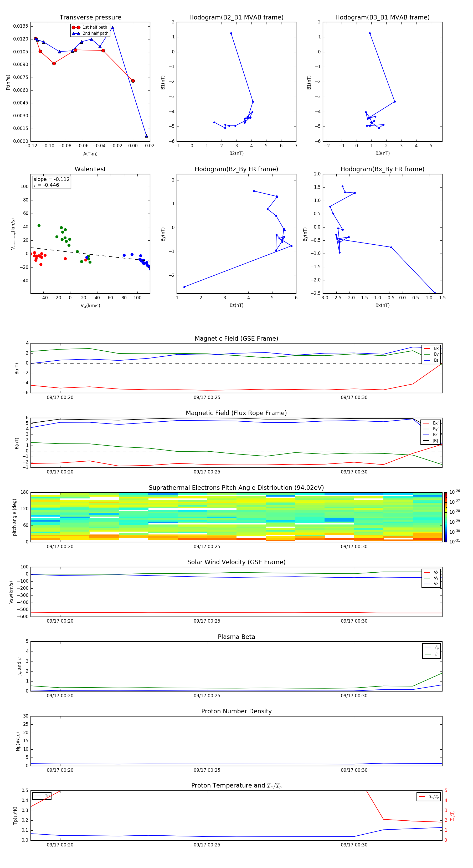
Task: Click the Suprathermal Electrons Pitch Angle Distribution title
Action: pyautogui.click(x=236, y=488)
